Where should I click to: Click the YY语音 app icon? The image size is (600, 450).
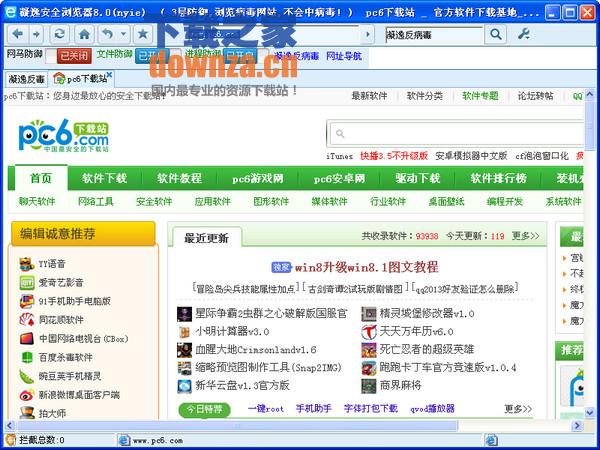pos(27,264)
